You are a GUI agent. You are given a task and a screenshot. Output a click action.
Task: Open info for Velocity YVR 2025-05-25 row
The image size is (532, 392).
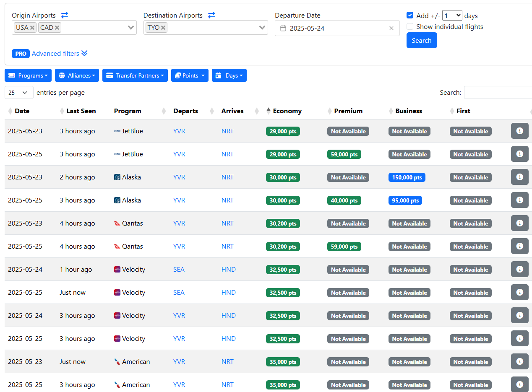point(519,338)
